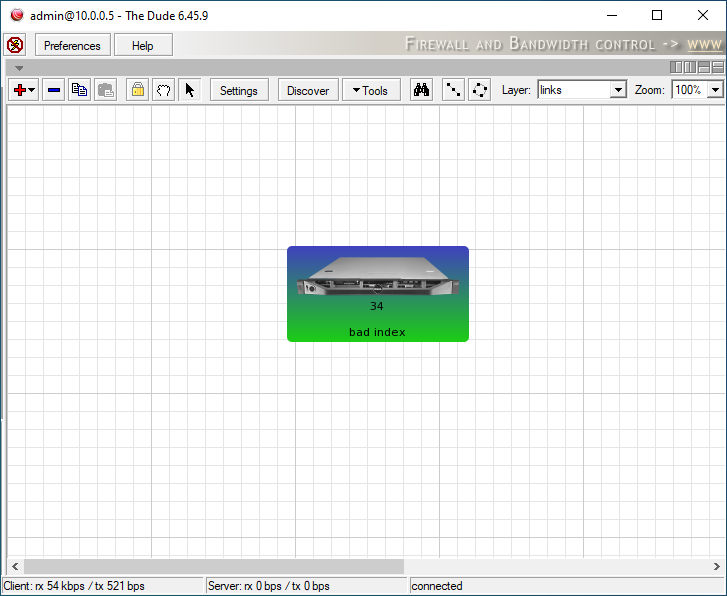The height and width of the screenshot is (596, 727).
Task: Click the binoculars Find icon
Action: coord(421,90)
